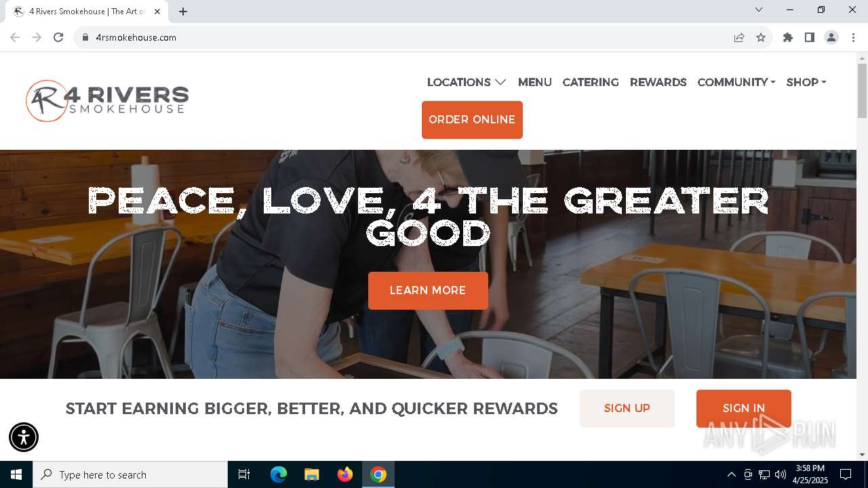This screenshot has width=868, height=488.
Task: Toggle the browser side panel icon
Action: (810, 37)
